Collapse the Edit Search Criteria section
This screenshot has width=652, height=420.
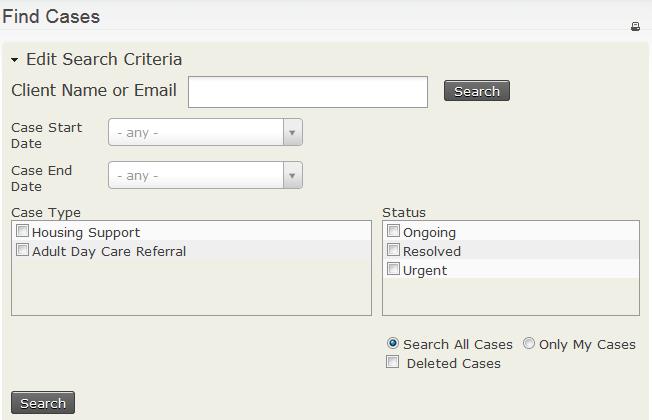(x=15, y=60)
